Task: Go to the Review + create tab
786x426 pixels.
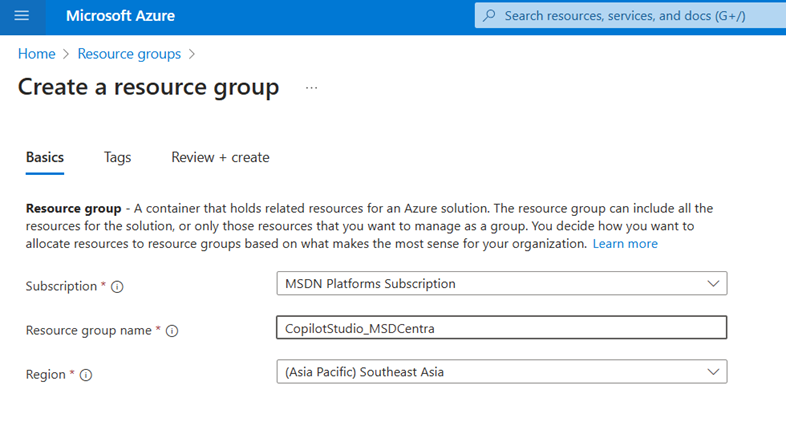Action: [220, 157]
